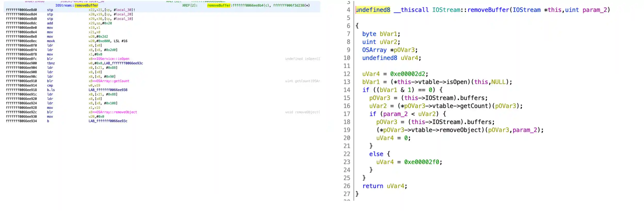Click operand x1,#0x0
This screenshot has height=211, width=644.
[95, 54]
